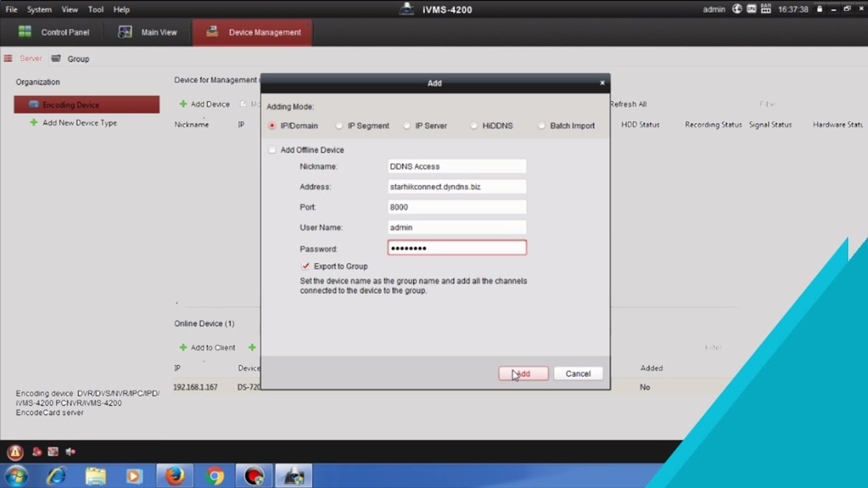The width and height of the screenshot is (868, 488).
Task: Click the admin user label
Action: coord(714,9)
